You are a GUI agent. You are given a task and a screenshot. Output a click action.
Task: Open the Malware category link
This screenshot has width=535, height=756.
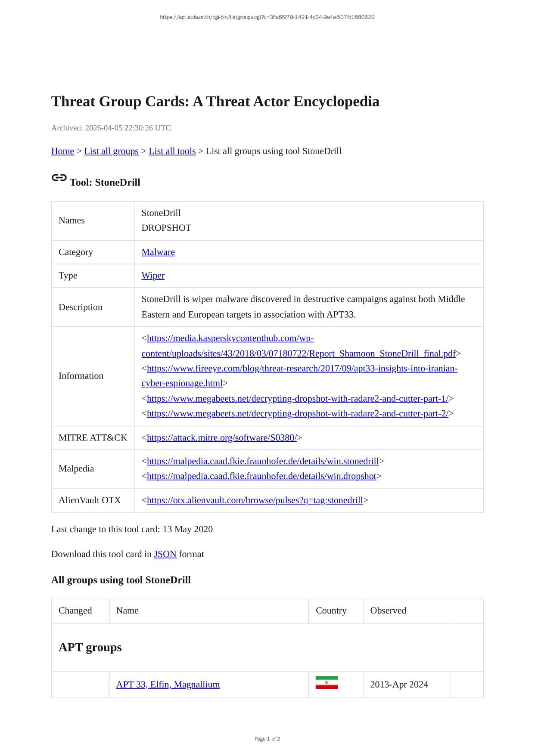tap(158, 252)
